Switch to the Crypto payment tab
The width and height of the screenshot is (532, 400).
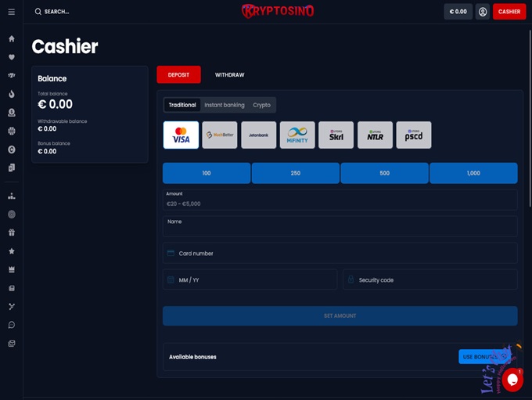coord(261,105)
